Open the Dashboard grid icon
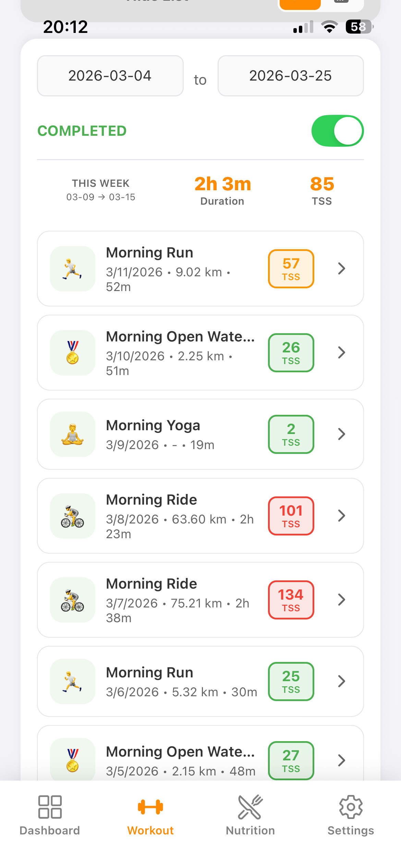This screenshot has height=868, width=401. click(x=50, y=807)
